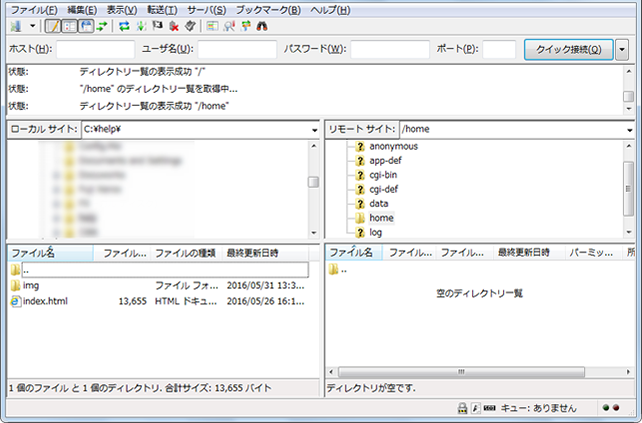Open the quick connect history dropdown

click(622, 50)
